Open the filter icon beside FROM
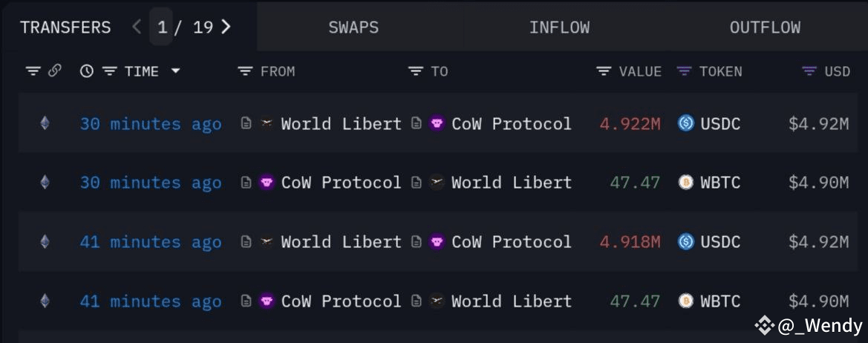868x343 pixels. pyautogui.click(x=245, y=71)
